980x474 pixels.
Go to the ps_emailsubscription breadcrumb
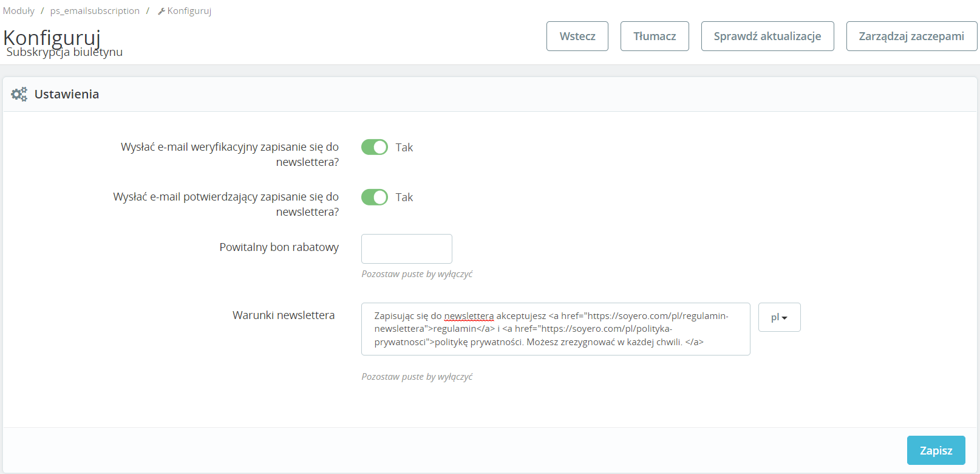(x=95, y=11)
